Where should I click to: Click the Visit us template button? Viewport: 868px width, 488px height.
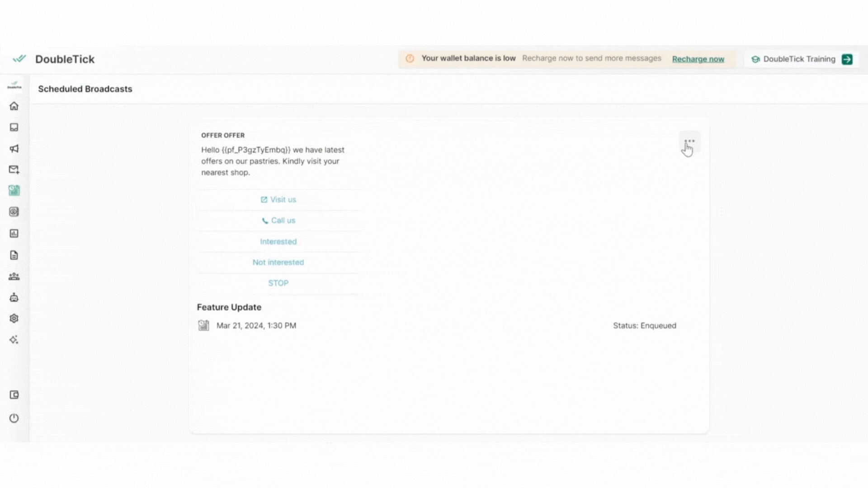tap(278, 200)
